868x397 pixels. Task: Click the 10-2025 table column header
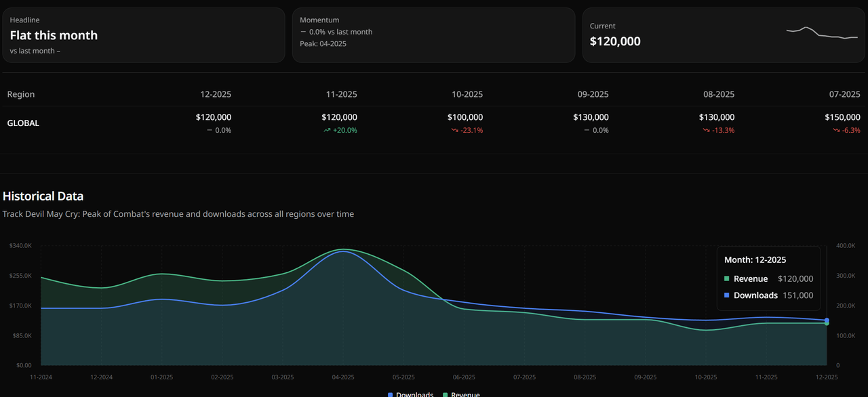click(467, 94)
